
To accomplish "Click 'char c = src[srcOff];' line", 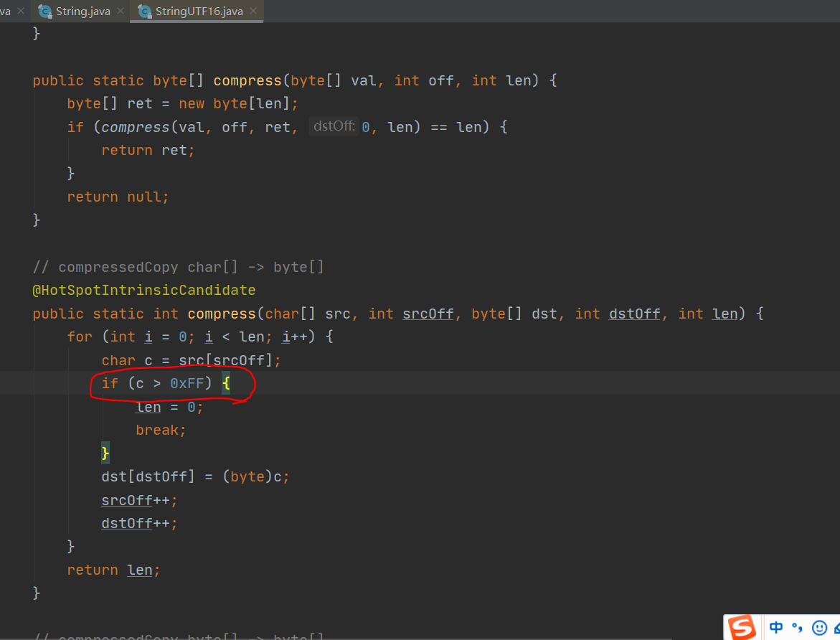I will pos(192,360).
